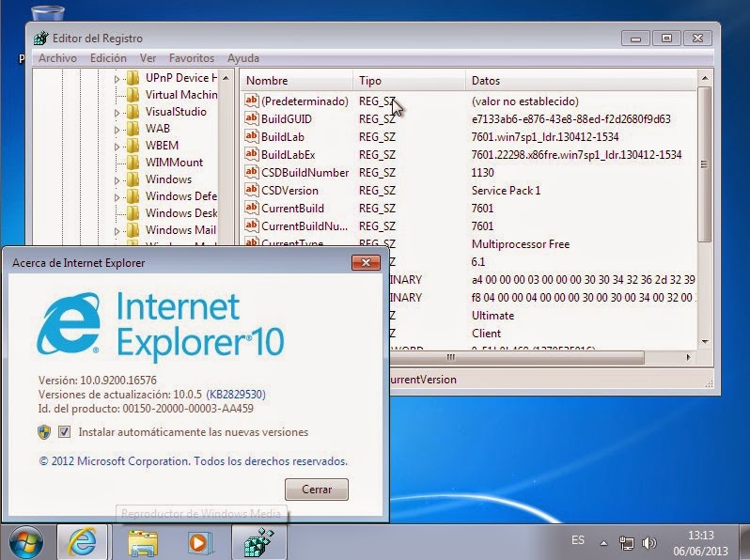Click the volume speaker tray icon
Image resolution: width=750 pixels, height=560 pixels.
[x=649, y=543]
